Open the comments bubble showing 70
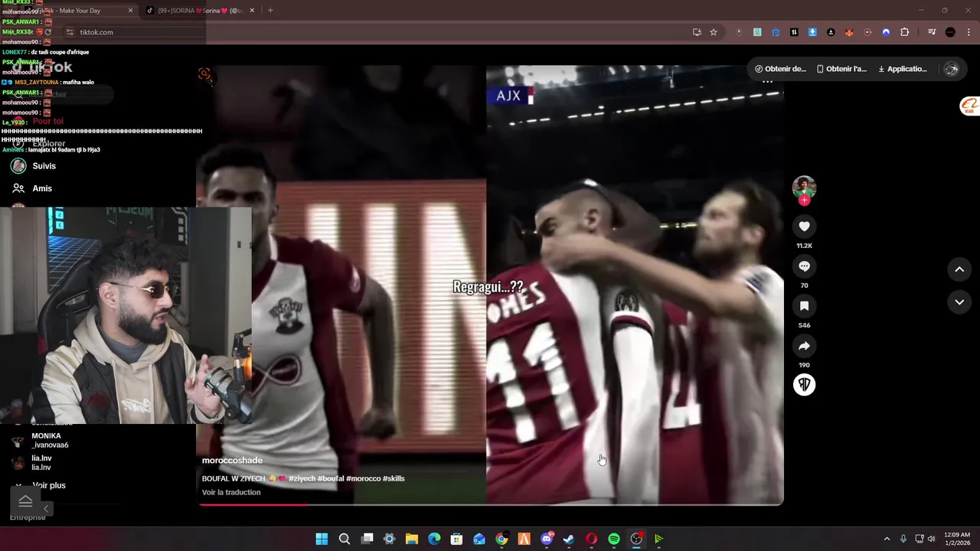The width and height of the screenshot is (980, 551). (x=804, y=266)
